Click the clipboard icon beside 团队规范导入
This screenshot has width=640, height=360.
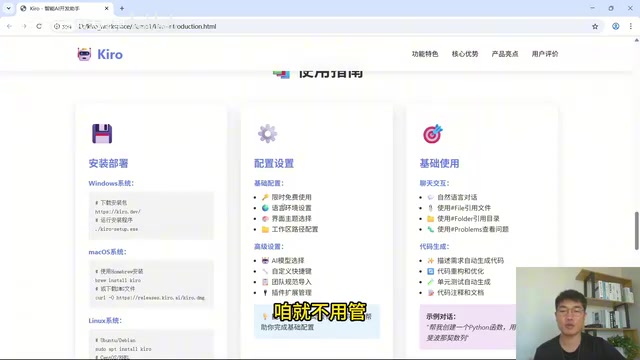coord(265,282)
